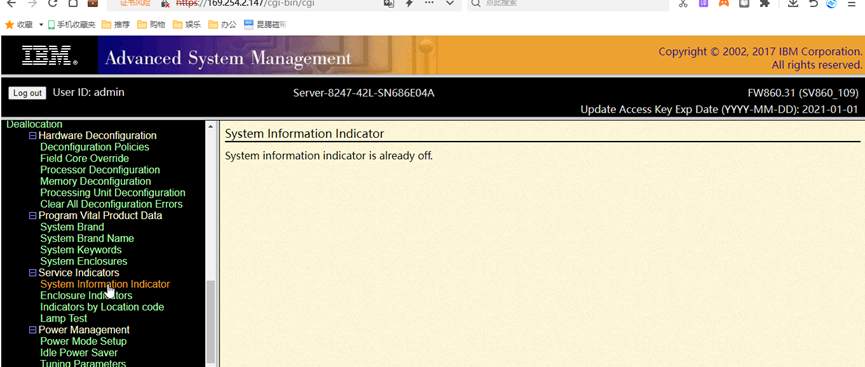Click the Hardware Deconfiguration label

(97, 136)
